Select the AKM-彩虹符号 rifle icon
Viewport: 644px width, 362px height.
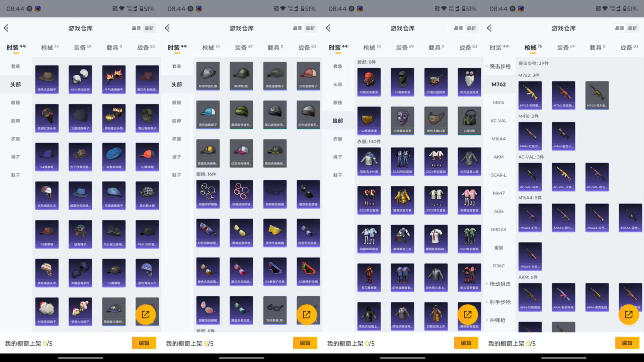click(563, 297)
